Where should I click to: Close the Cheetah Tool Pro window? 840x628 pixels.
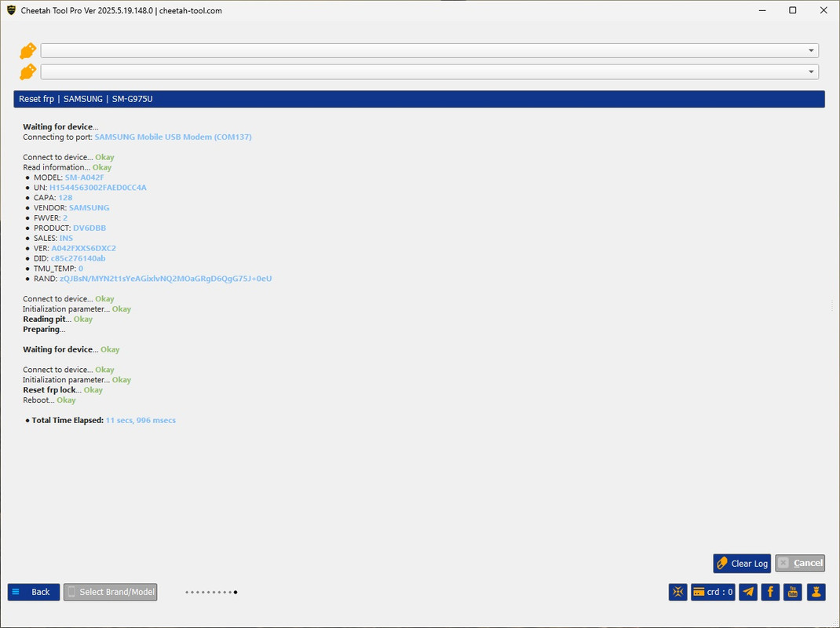[x=824, y=10]
